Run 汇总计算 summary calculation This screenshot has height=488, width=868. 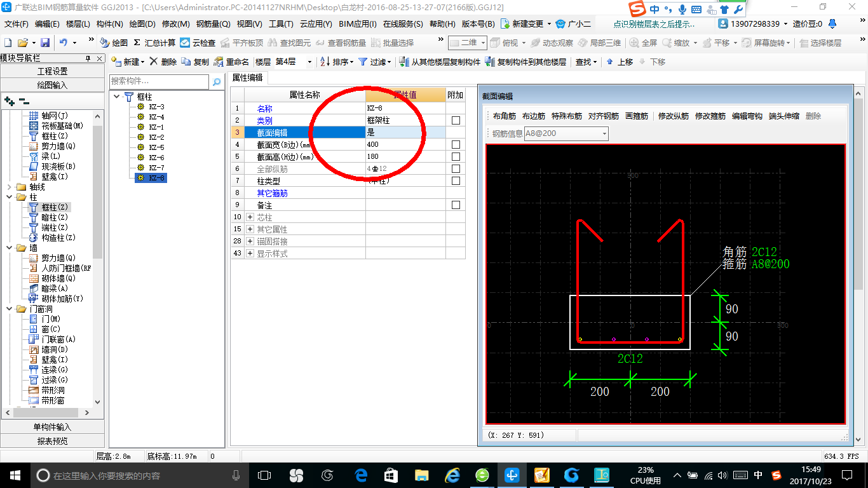click(154, 43)
